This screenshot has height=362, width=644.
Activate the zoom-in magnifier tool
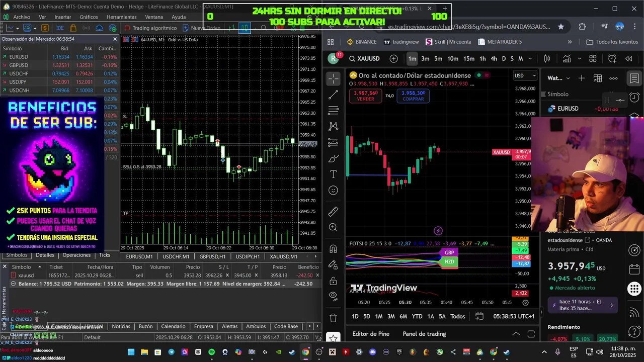point(333,227)
